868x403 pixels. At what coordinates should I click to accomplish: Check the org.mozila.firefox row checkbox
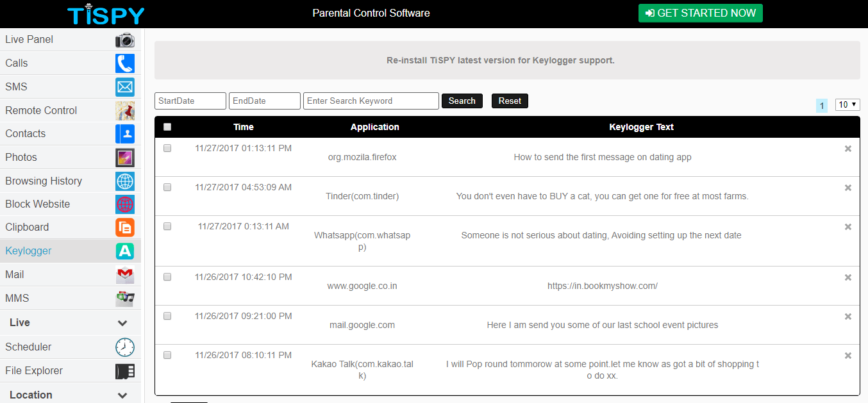click(167, 148)
